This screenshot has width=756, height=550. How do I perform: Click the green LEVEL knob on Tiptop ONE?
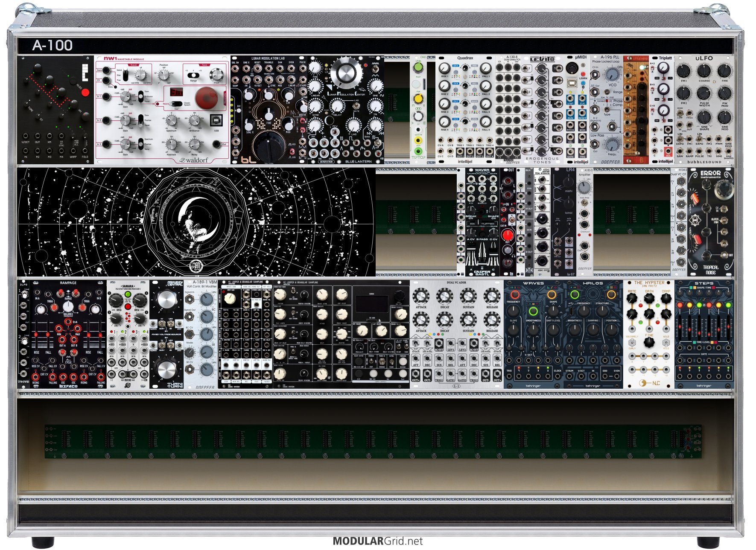coord(418,67)
